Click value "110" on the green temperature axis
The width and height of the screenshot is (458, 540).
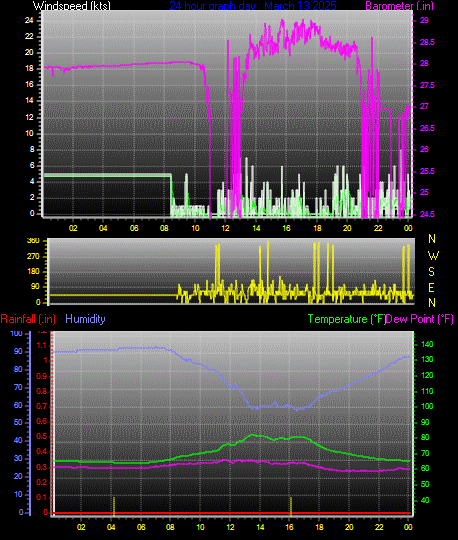click(x=427, y=391)
